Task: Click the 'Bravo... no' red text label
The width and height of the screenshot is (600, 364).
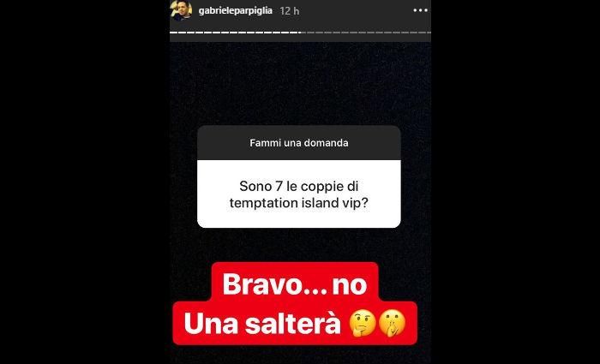Action: pyautogui.click(x=295, y=284)
